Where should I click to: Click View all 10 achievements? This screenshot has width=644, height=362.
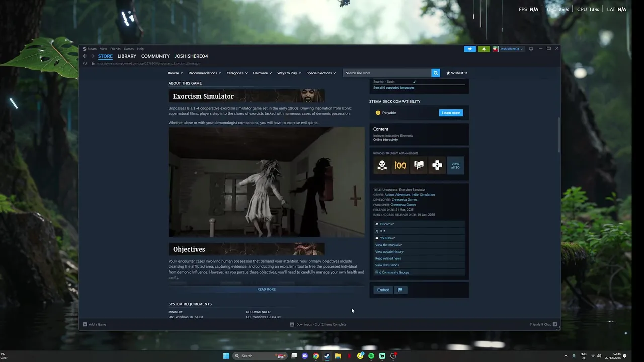coord(455,165)
